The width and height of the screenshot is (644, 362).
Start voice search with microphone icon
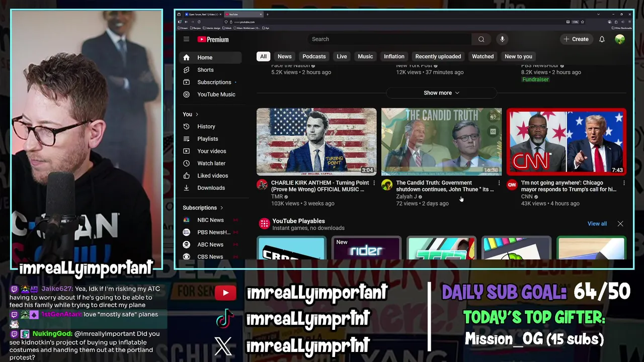(502, 39)
